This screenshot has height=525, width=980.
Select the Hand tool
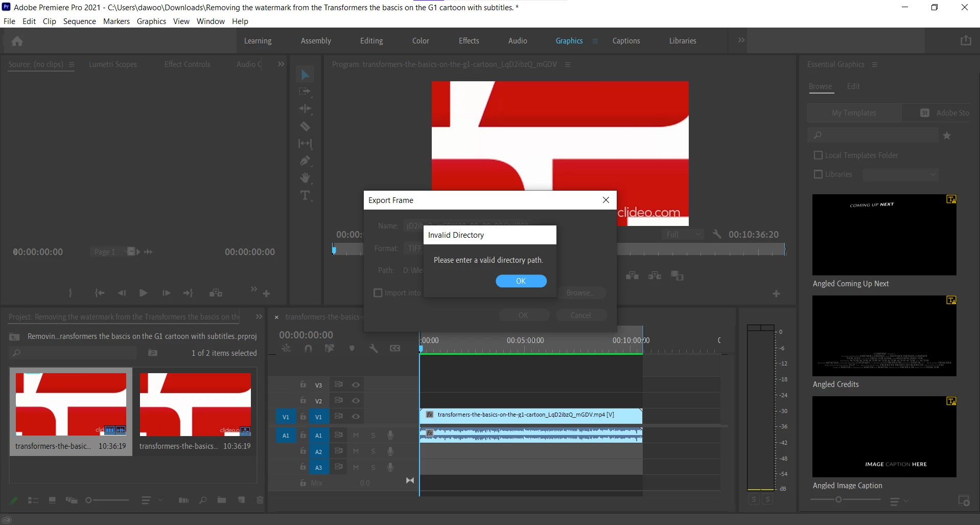pos(305,178)
